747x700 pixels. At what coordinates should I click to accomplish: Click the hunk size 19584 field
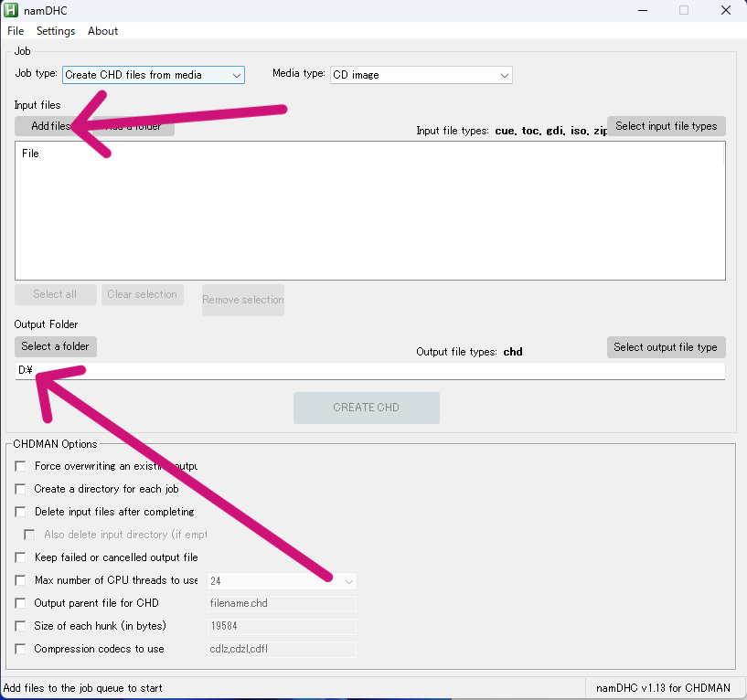coord(282,627)
